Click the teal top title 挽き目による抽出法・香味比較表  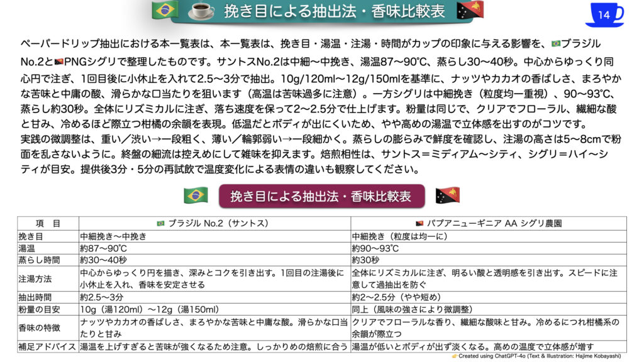335,11
